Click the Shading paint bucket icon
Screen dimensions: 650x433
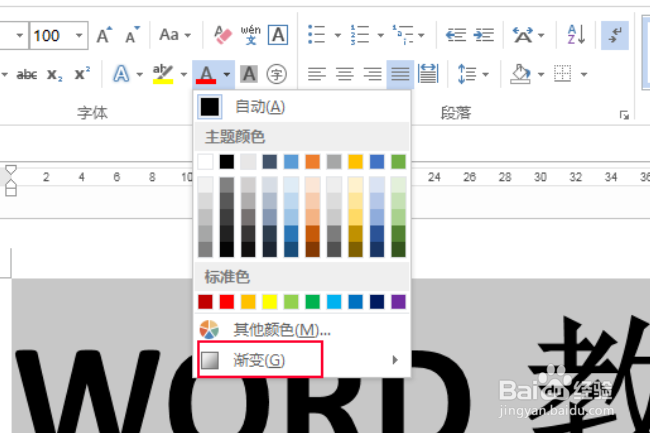coord(521,74)
